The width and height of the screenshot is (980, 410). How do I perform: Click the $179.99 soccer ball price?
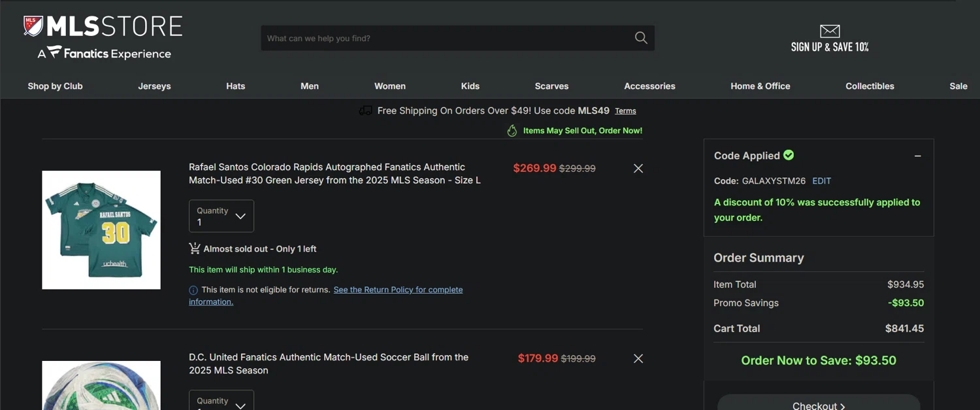(x=538, y=358)
